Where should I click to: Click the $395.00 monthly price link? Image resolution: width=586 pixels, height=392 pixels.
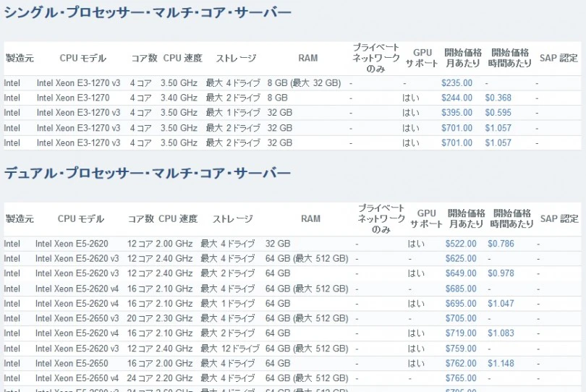click(x=457, y=113)
